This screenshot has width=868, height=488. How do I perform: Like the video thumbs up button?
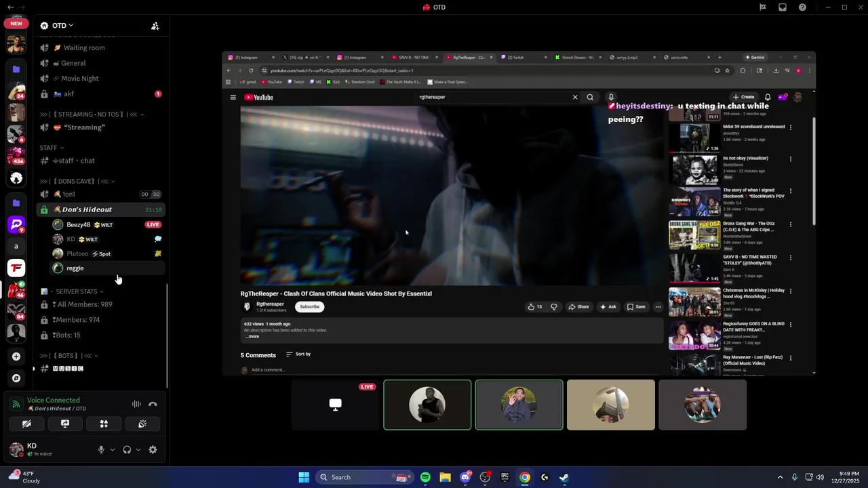click(x=535, y=306)
